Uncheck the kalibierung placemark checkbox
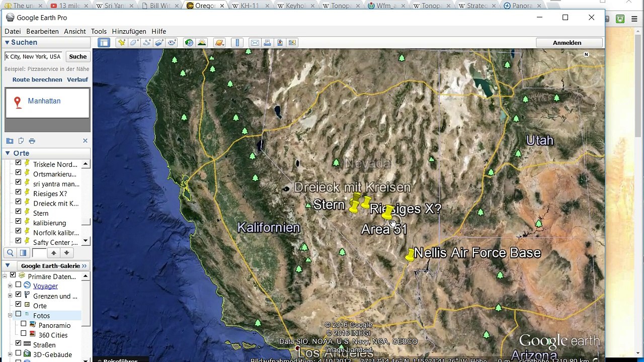Viewport: 644px width, 362px height. click(x=19, y=221)
